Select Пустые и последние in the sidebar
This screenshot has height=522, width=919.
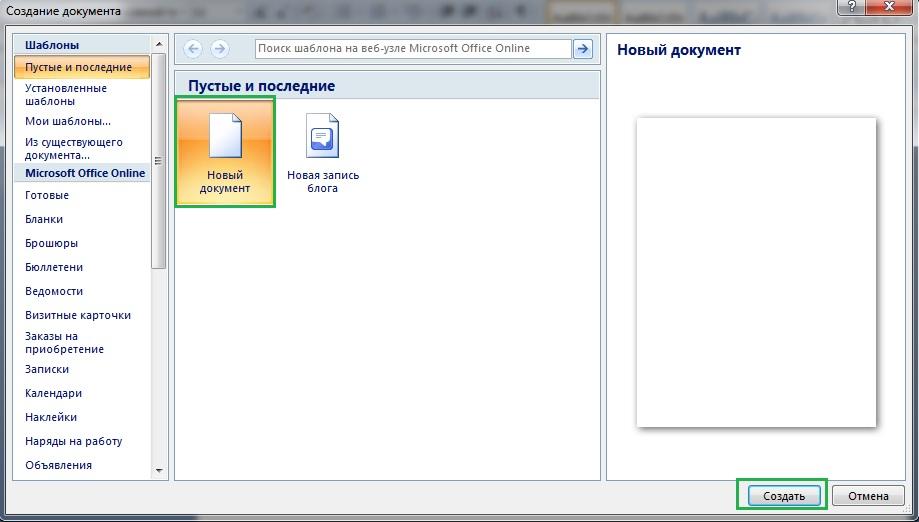[78, 67]
